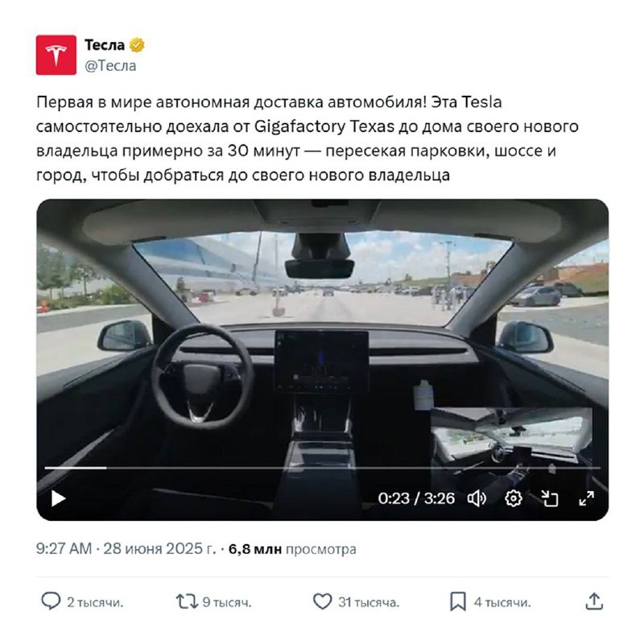
Task: Bookmark the post with bookmark icon
Action: pos(458,601)
